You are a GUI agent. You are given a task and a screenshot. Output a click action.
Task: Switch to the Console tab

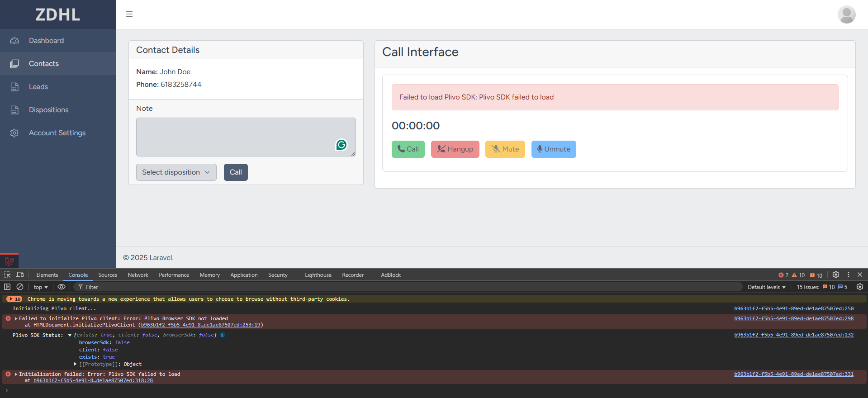pos(78,275)
